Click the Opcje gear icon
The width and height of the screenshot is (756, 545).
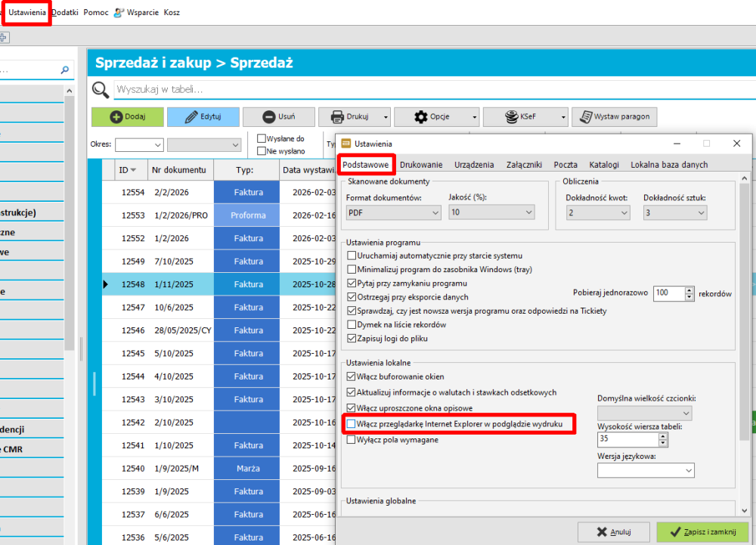coord(422,117)
